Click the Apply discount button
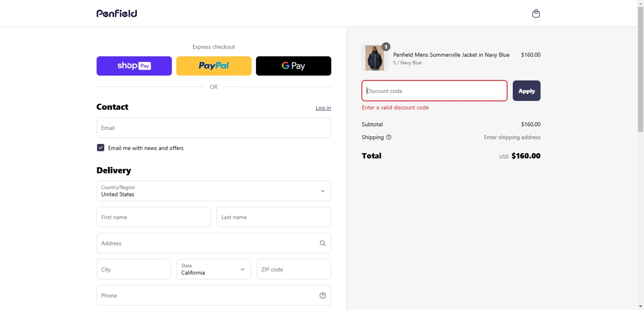 526,91
